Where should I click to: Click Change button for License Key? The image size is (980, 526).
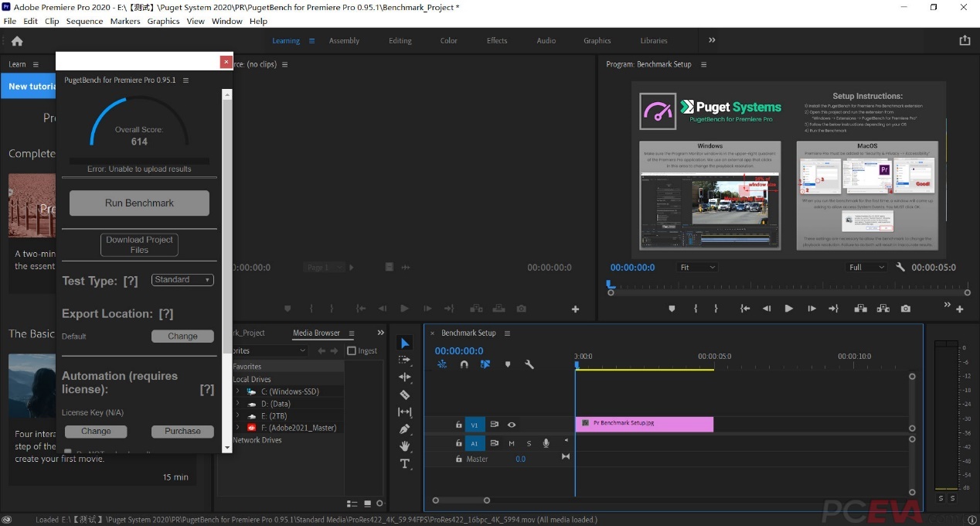pos(96,431)
